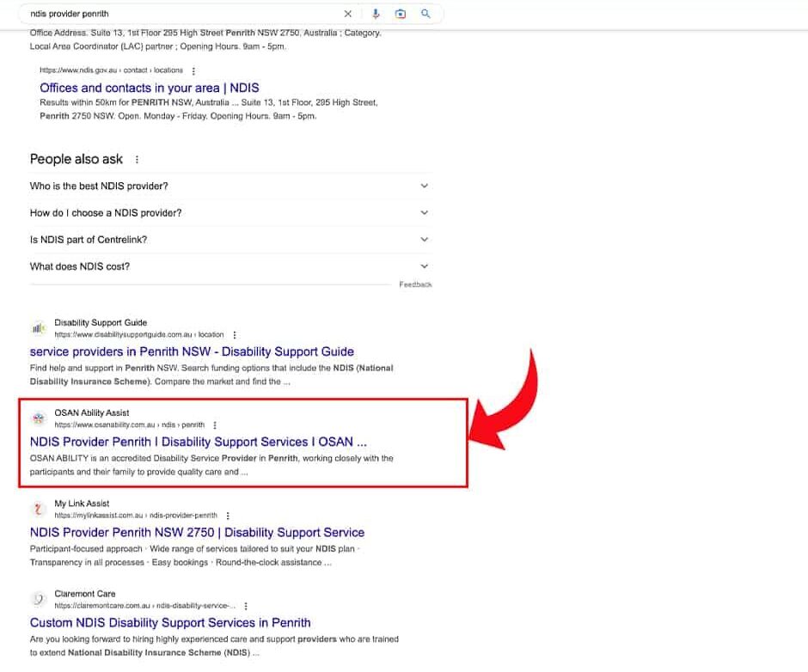Viewport: 808px width, 672px height.
Task: Open options menu for Claremont Care result
Action: 246,606
